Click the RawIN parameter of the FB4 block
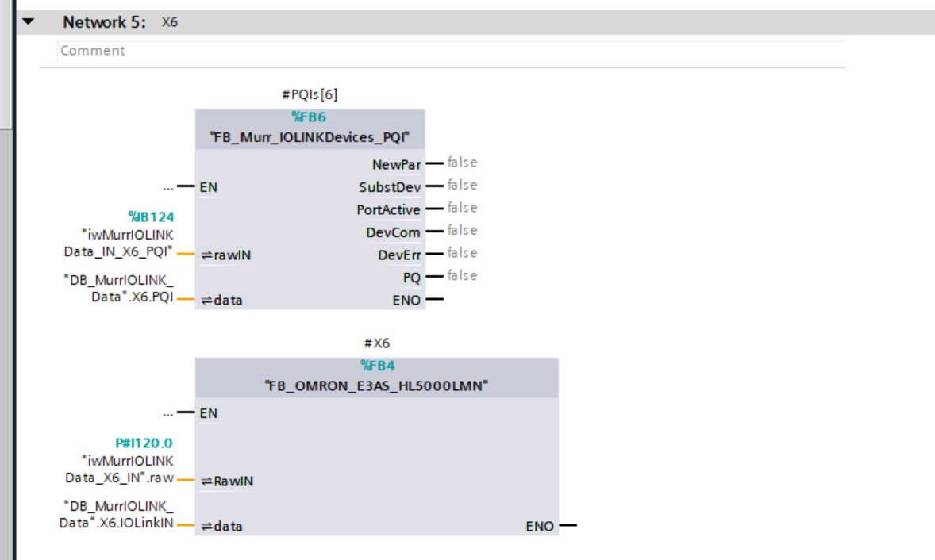The height and width of the screenshot is (560, 935). point(227,481)
